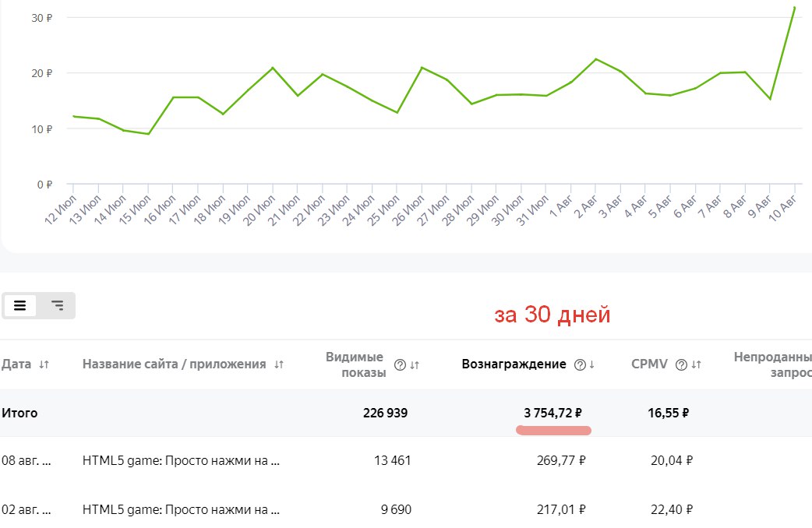The image size is (812, 528).
Task: Select the 08 авг. date cell
Action: pyautogui.click(x=26, y=460)
